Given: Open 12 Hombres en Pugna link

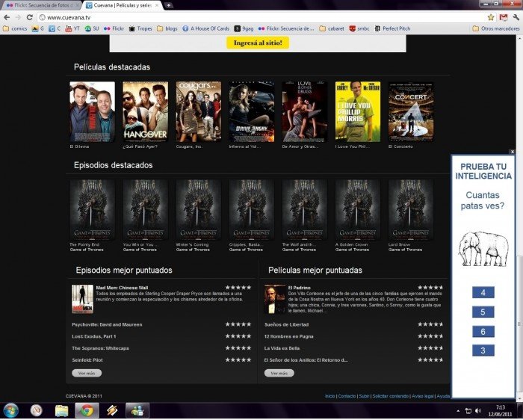Looking at the screenshot, I should (289, 336).
